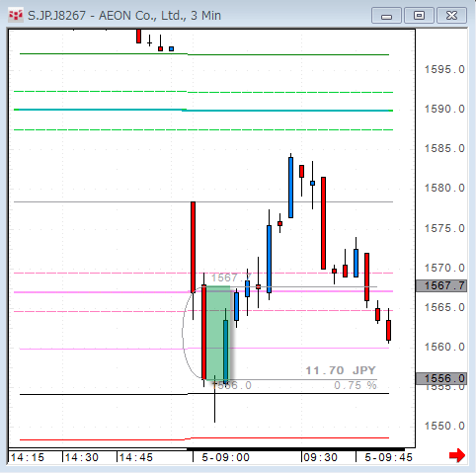Click the 1585.0 price axis label
The width and height of the screenshot is (476, 473).
444,148
